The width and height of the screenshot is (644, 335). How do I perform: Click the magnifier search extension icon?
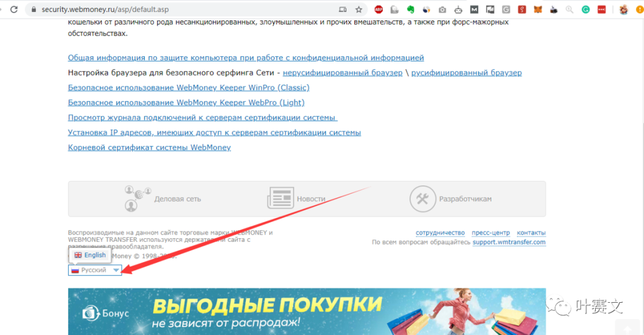(569, 9)
